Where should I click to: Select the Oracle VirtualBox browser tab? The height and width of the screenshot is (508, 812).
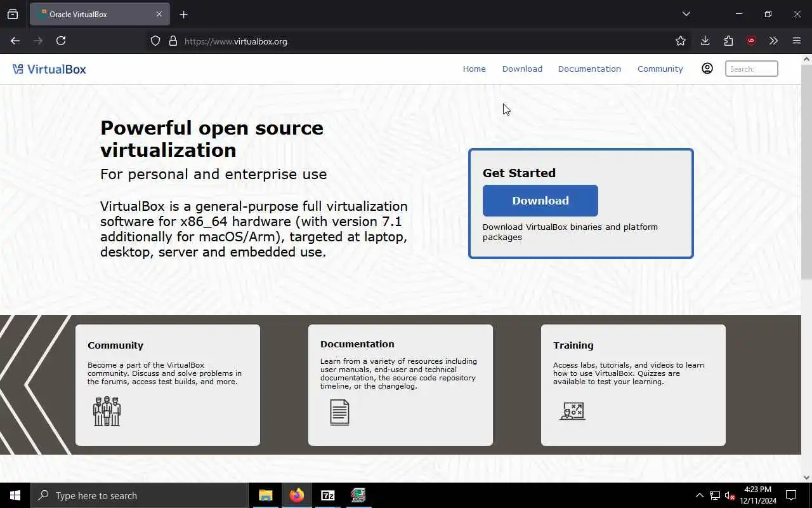[98, 14]
